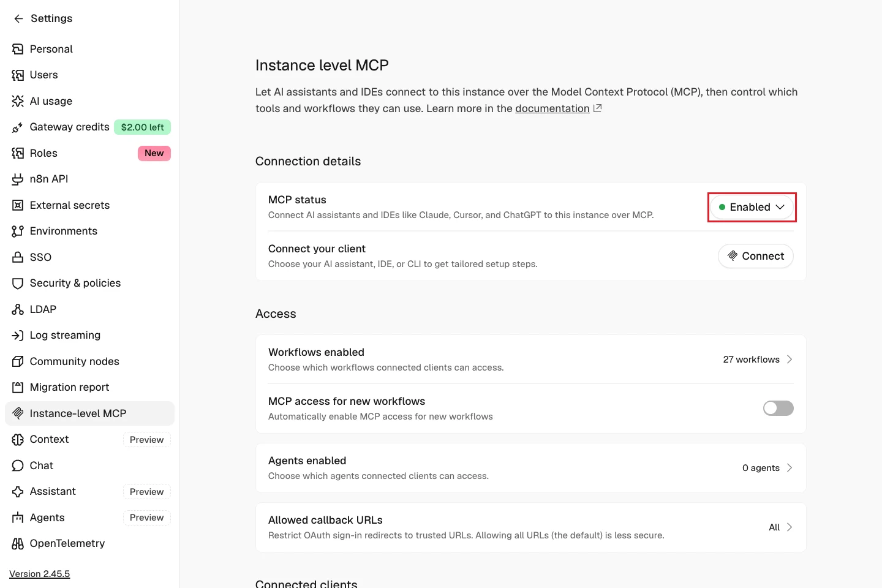The height and width of the screenshot is (588, 882).
Task: Open the Agents settings page
Action: tap(89, 518)
